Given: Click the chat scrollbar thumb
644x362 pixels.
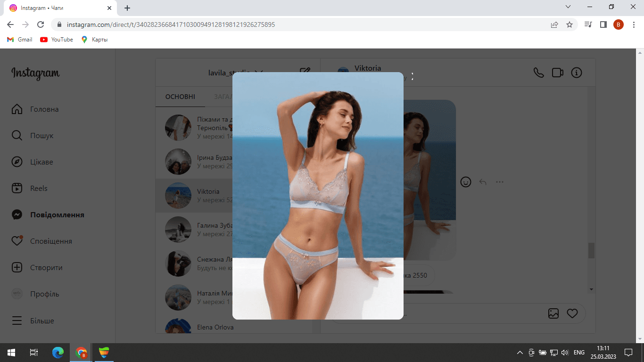Looking at the screenshot, I should 591,251.
